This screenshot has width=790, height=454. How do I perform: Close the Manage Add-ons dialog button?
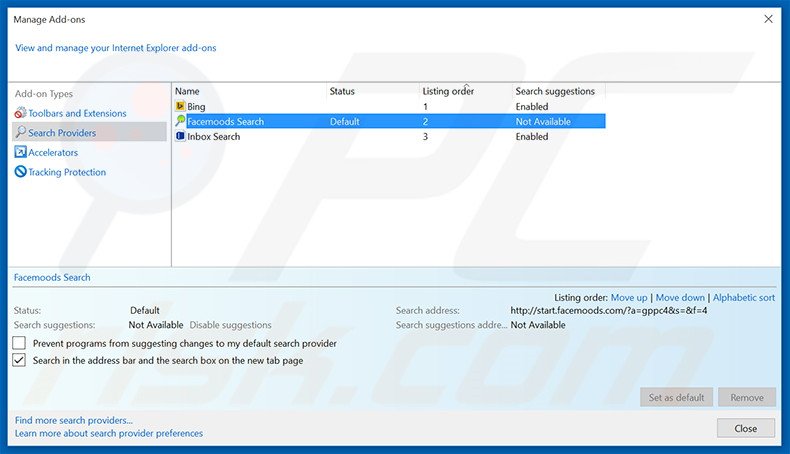coord(746,428)
